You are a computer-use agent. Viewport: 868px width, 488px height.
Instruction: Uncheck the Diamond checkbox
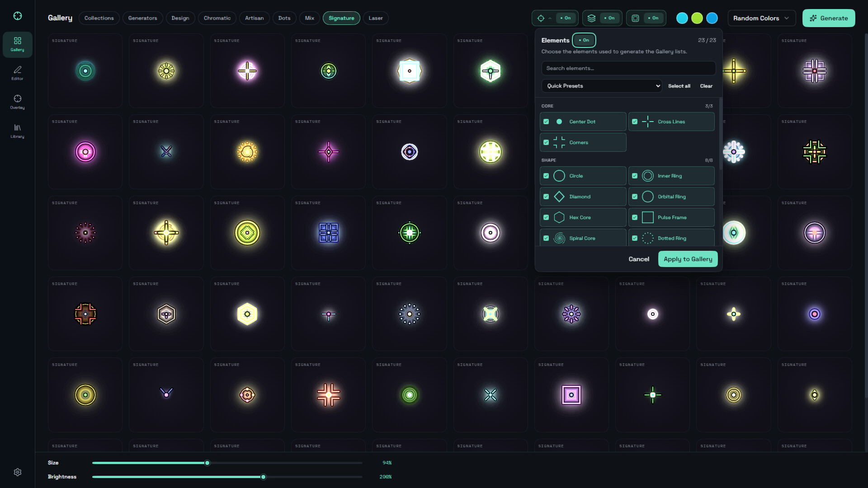pos(546,197)
